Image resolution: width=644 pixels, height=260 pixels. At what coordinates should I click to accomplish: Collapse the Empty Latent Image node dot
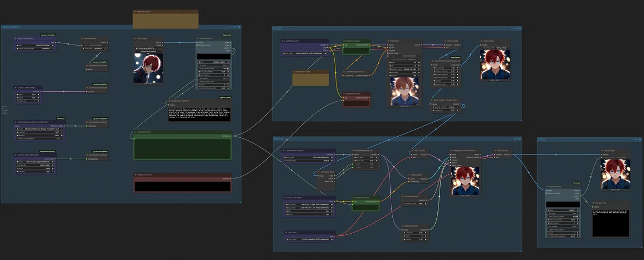click(15, 87)
